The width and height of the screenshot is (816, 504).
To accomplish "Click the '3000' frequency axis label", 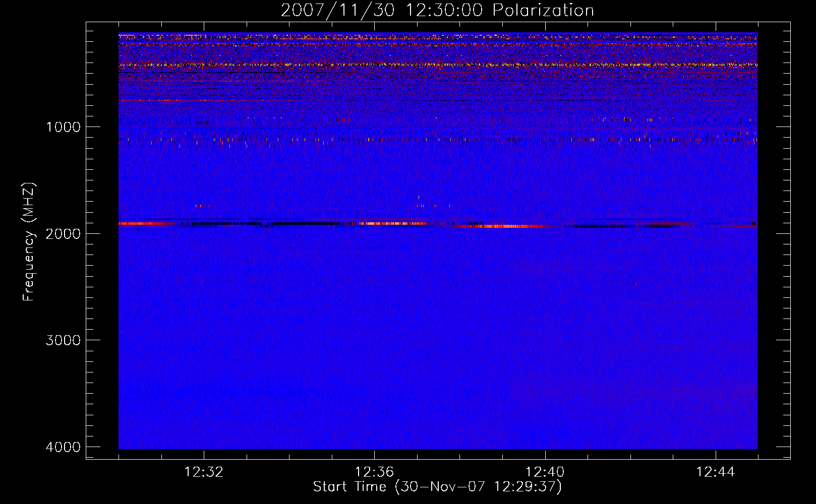I will [63, 340].
